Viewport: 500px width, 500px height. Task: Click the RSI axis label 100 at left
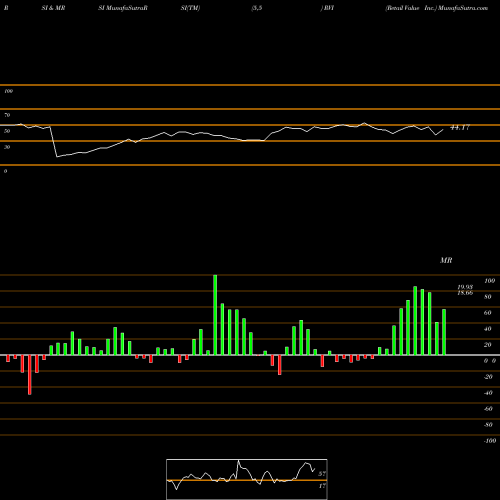click(x=8, y=91)
